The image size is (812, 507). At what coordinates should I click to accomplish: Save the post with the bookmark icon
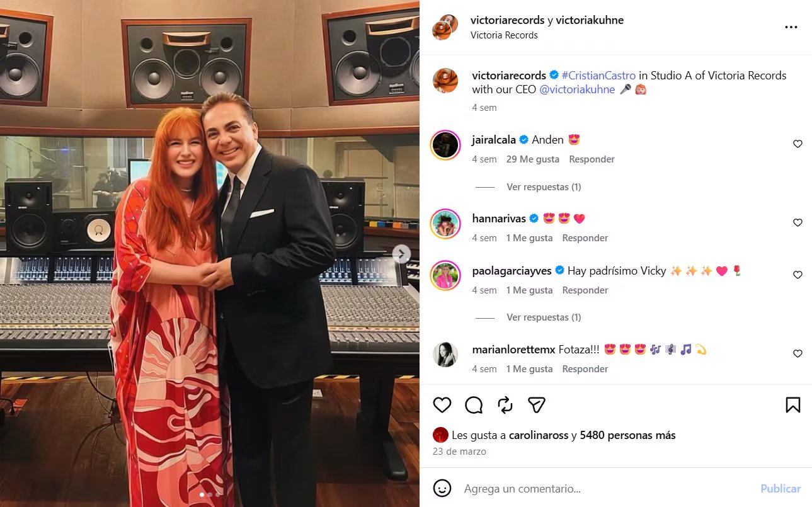click(x=793, y=405)
